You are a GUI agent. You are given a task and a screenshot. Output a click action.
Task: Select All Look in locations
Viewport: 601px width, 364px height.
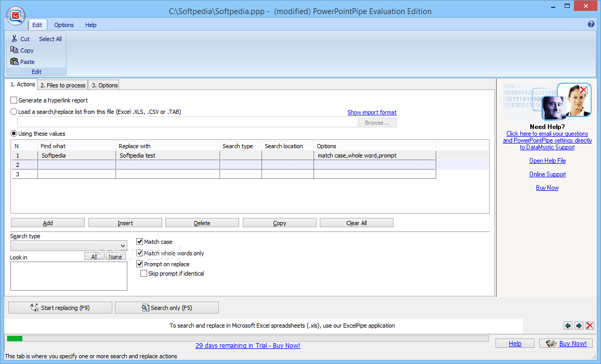(x=94, y=256)
